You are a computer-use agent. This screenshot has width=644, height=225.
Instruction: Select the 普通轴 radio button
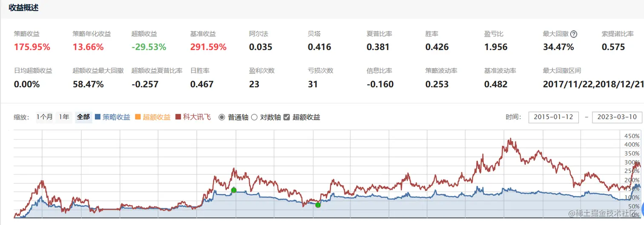click(x=221, y=117)
